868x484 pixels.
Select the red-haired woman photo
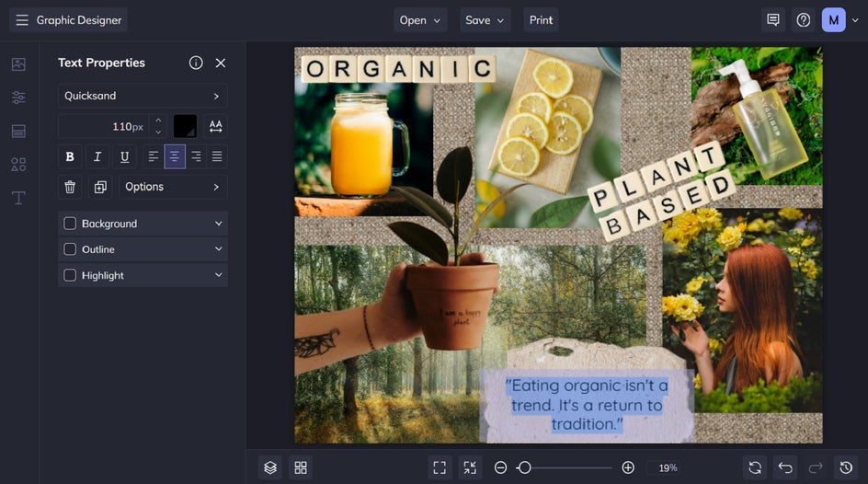[x=742, y=310]
